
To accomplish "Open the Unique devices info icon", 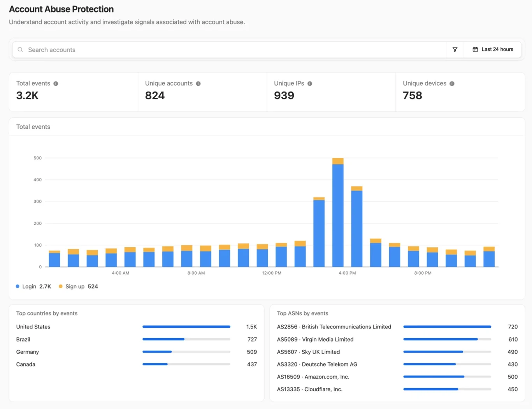I will pyautogui.click(x=452, y=84).
